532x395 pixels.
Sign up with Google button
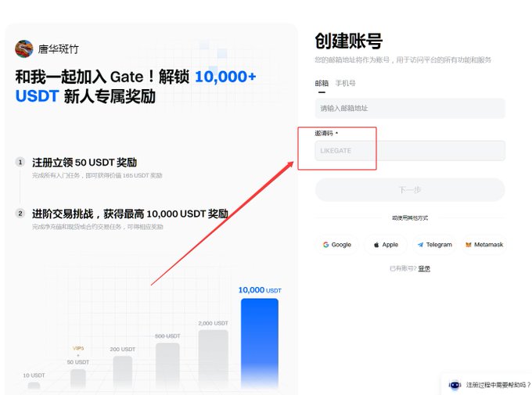coord(337,245)
